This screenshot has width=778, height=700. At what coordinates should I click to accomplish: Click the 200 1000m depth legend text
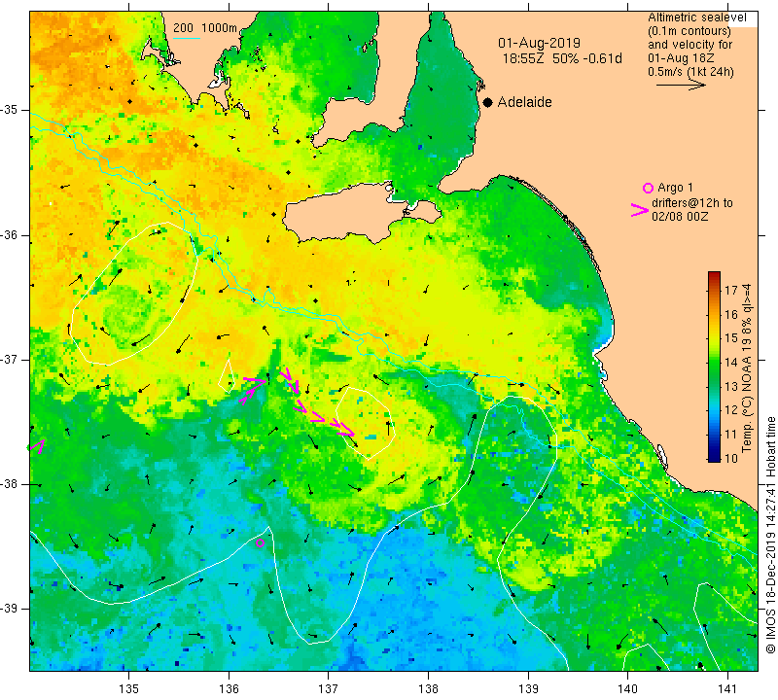[205, 28]
